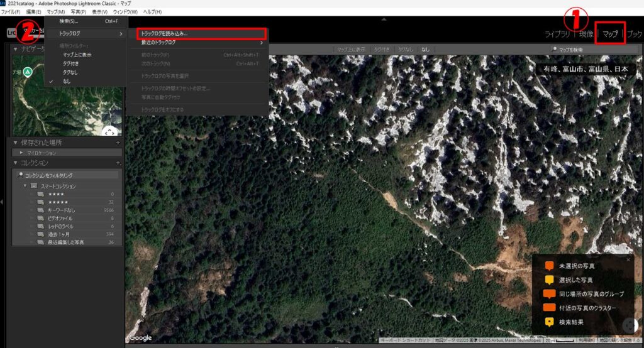The width and height of the screenshot is (644, 348).
Task: Switch to the 'マップ' module tab
Action: [x=609, y=34]
